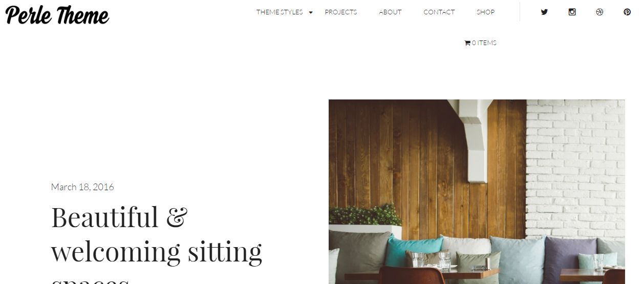View the 0 Items cart link
The width and height of the screenshot is (644, 284).
(x=480, y=43)
